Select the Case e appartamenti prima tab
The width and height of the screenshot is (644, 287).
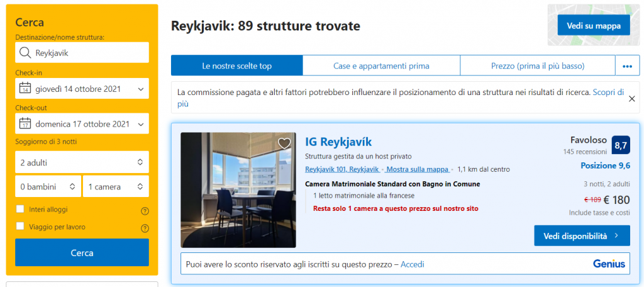[x=381, y=65]
